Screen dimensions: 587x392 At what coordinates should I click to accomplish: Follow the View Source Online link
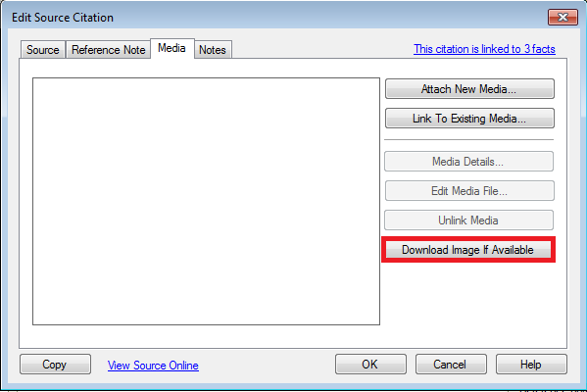pyautogui.click(x=153, y=366)
